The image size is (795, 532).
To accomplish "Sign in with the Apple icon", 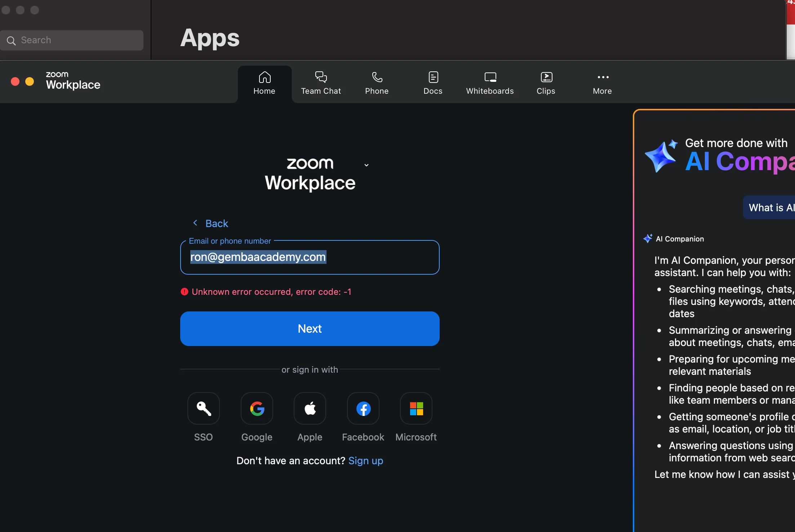I will [x=310, y=408].
